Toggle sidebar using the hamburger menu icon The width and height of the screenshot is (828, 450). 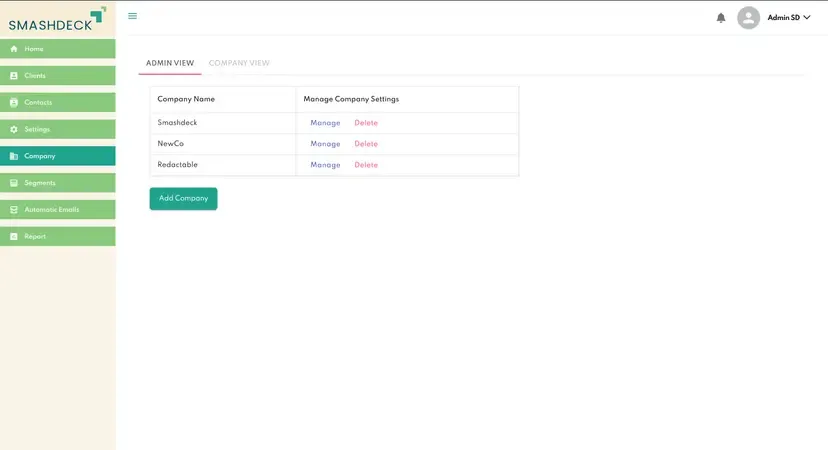tap(132, 16)
